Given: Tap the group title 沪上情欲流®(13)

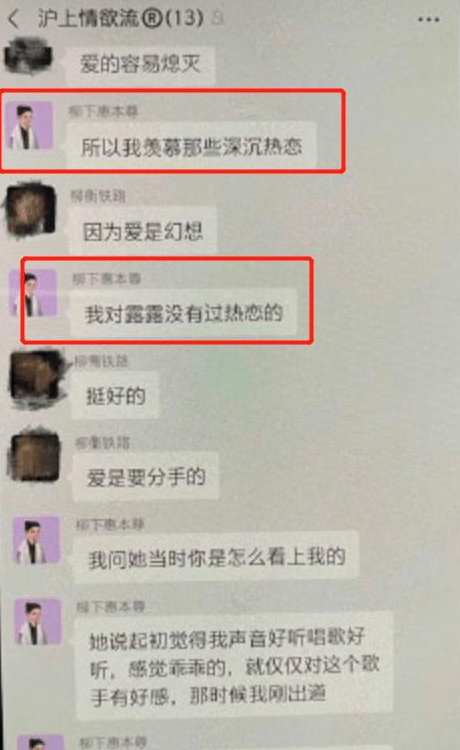Looking at the screenshot, I should coord(121,19).
